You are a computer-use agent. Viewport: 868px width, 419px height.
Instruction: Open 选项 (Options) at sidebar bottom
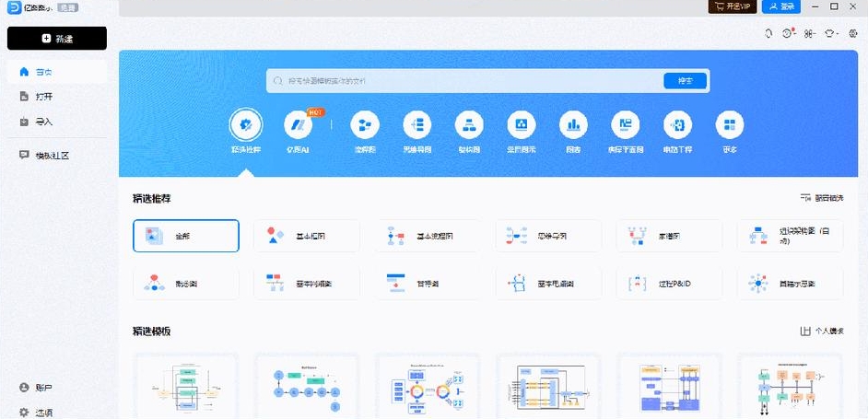click(57, 413)
